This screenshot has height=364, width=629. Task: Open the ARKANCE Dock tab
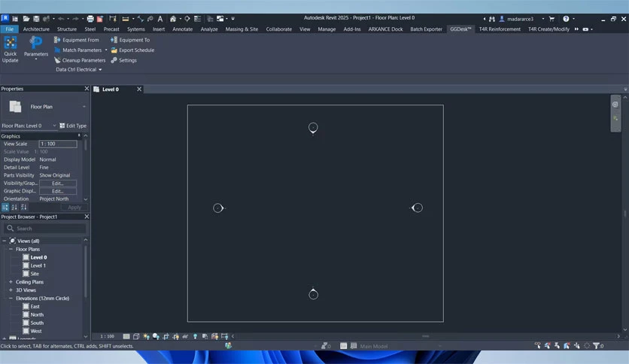[385, 29]
